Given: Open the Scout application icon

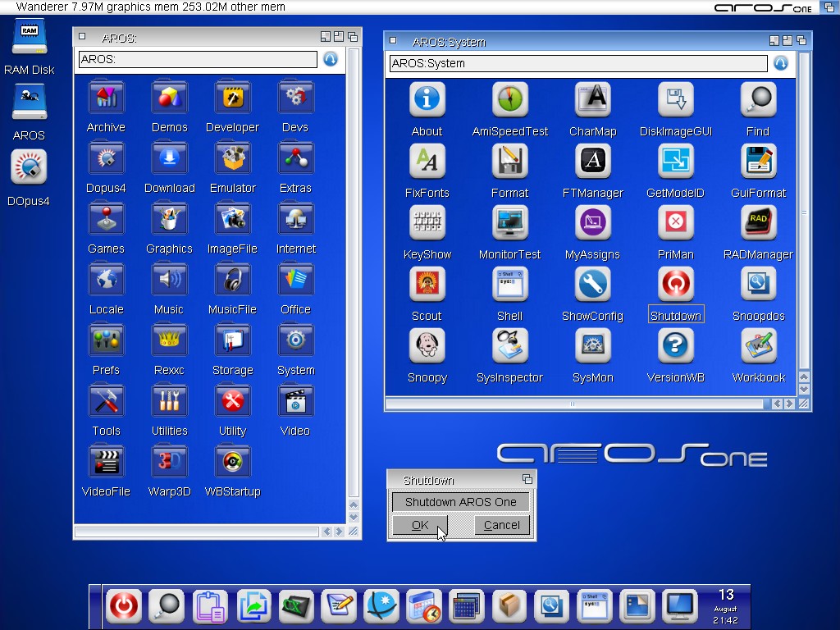Looking at the screenshot, I should pos(427,285).
